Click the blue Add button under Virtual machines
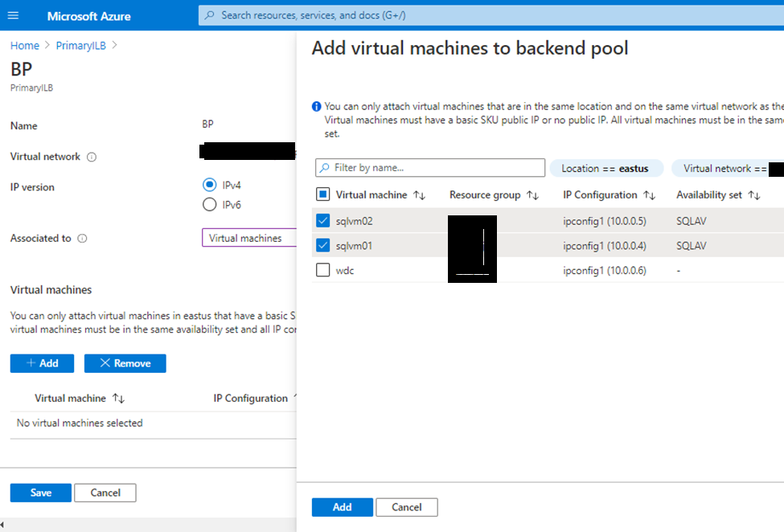The width and height of the screenshot is (784, 532). tap(42, 363)
